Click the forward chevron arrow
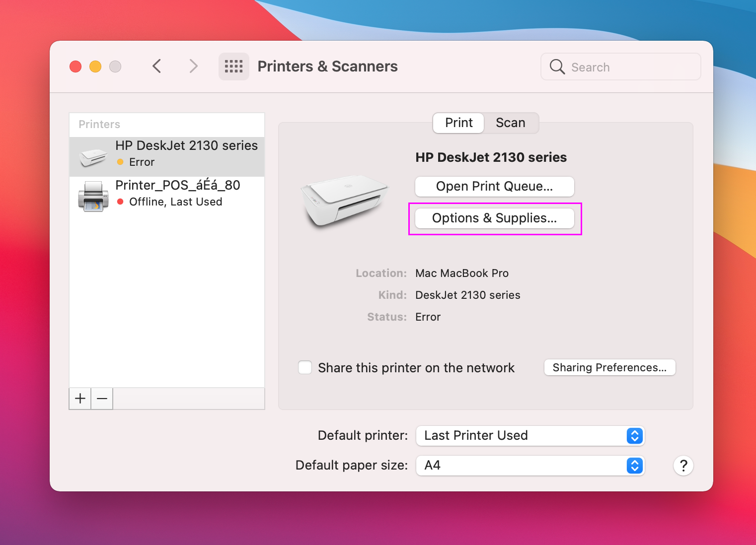 (x=193, y=67)
